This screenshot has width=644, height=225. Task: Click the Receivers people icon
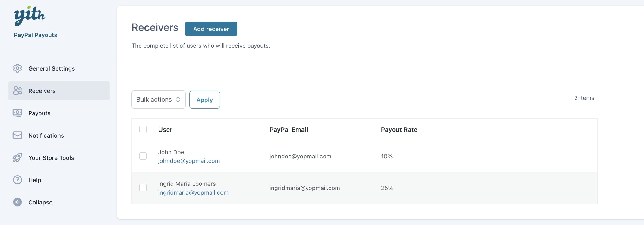tap(17, 91)
